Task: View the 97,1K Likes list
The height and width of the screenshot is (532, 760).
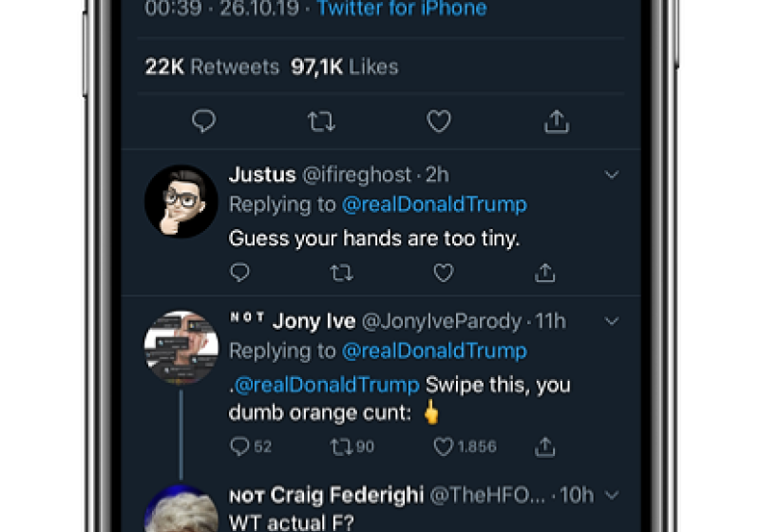Action: 344,67
